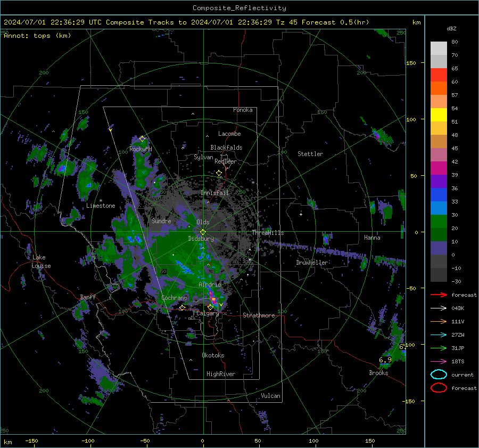Viewport: 479px width, 448px height.
Task: Click the white 04DK arrow icon
Action: 439,308
